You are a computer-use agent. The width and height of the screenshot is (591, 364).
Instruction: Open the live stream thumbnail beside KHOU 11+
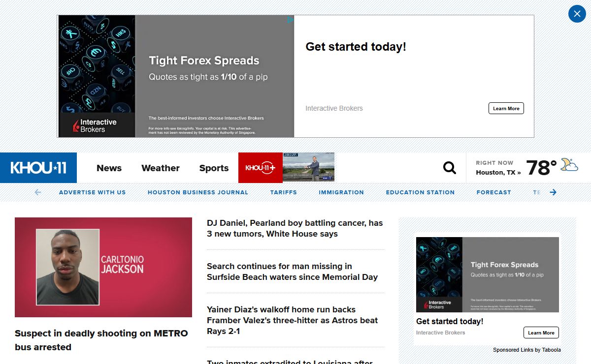309,167
